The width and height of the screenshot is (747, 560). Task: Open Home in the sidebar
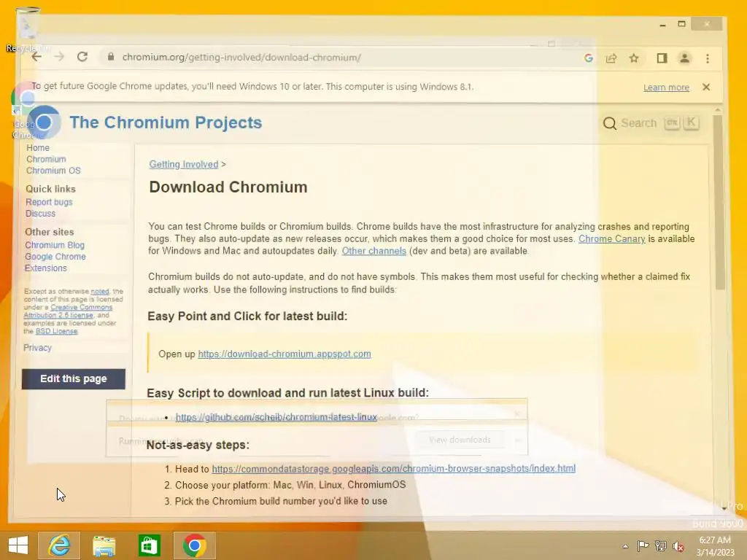[38, 147]
